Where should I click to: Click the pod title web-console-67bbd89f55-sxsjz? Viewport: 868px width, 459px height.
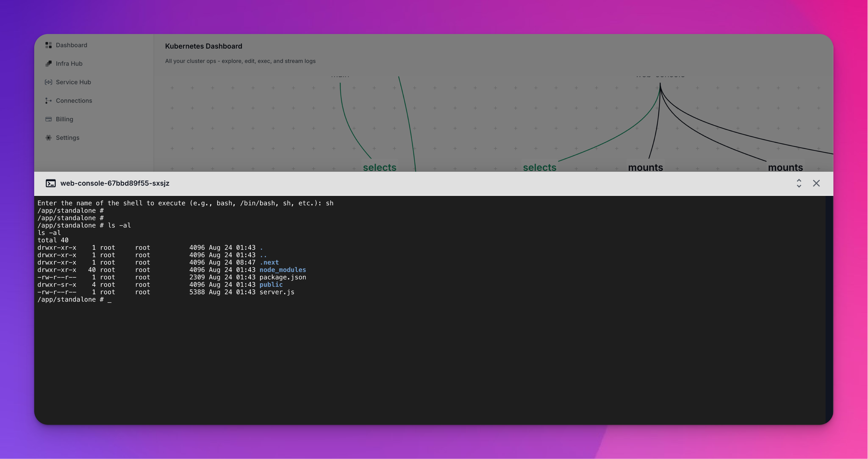(x=115, y=183)
